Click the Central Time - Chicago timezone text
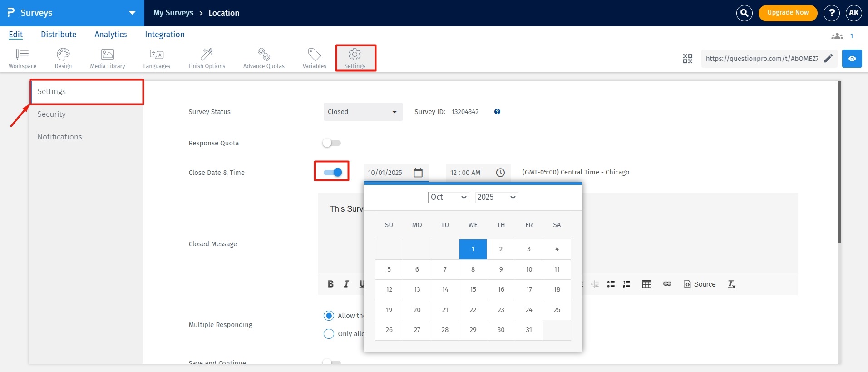868x372 pixels. click(576, 172)
